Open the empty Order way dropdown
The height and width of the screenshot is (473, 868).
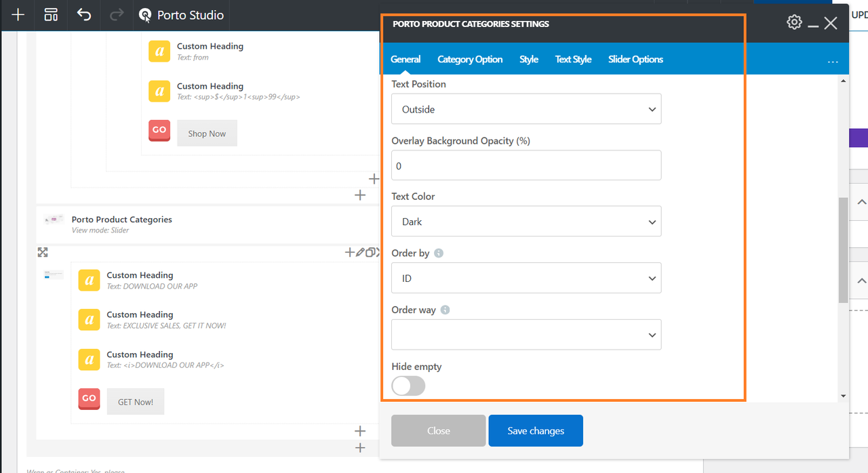point(526,335)
